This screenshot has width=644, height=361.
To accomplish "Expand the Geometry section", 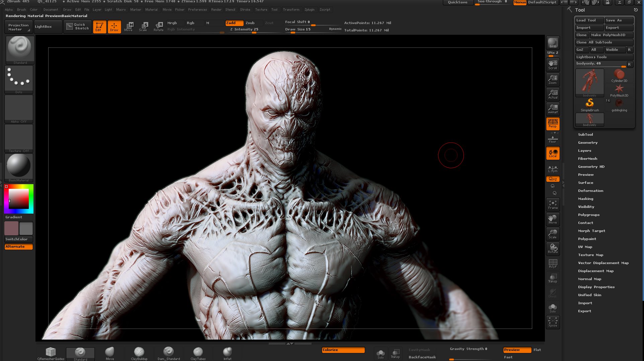I will (588, 142).
